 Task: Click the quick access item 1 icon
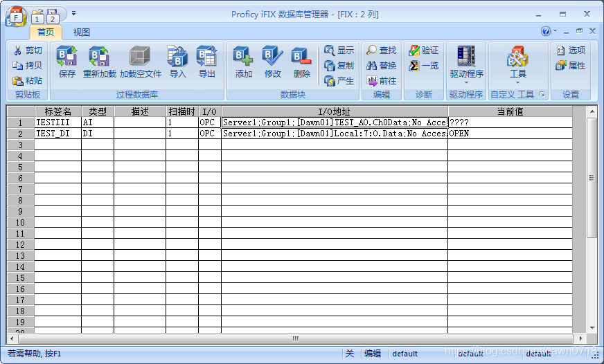37,16
